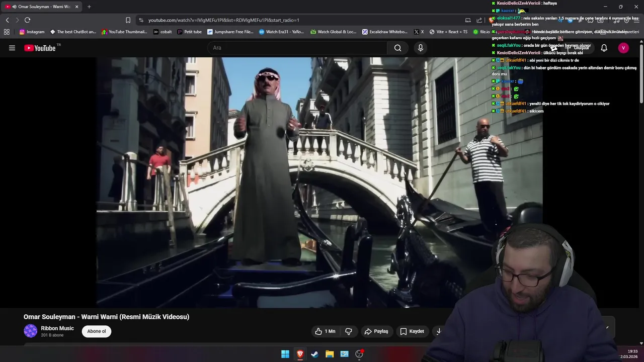Viewport: 644px width, 362px height.
Task: Open the Ribbon Music channel name link
Action: tap(57, 328)
